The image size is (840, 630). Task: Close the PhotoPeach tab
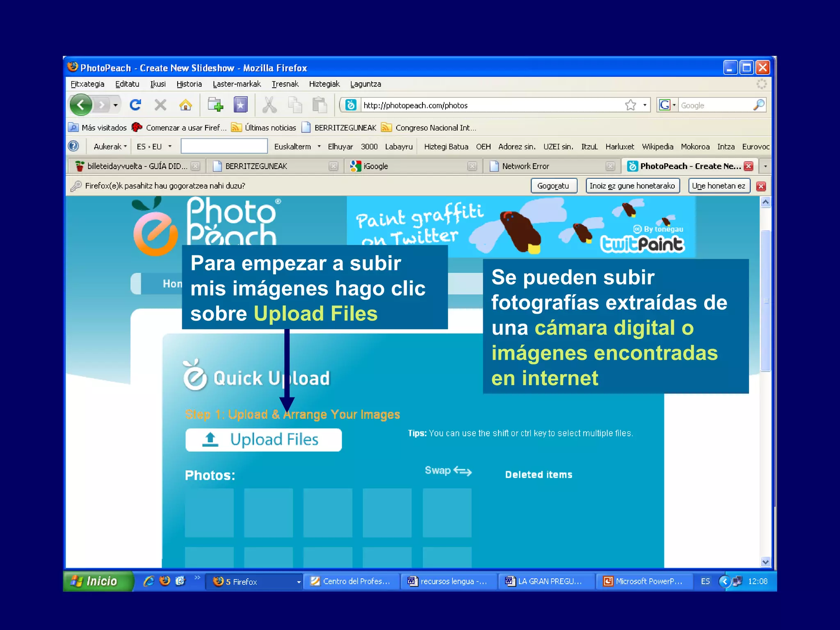click(x=749, y=166)
